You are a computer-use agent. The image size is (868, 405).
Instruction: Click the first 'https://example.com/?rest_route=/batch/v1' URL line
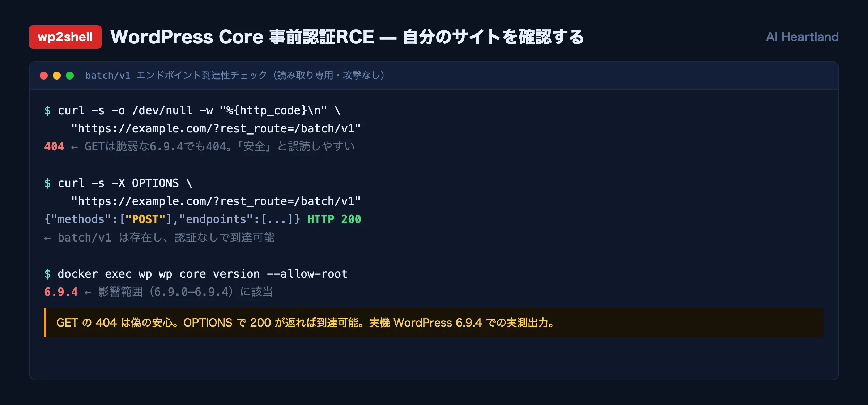(216, 128)
